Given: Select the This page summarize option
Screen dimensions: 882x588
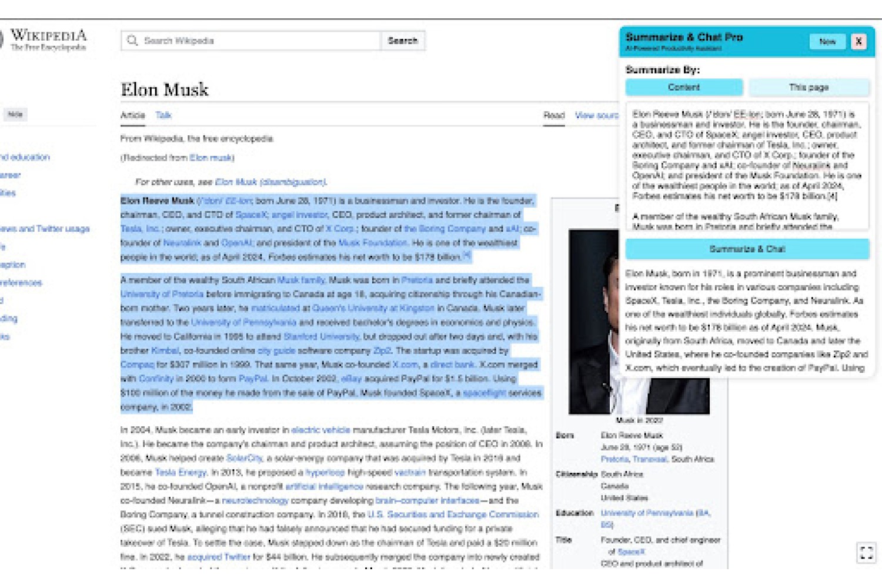Looking at the screenshot, I should click(x=808, y=87).
